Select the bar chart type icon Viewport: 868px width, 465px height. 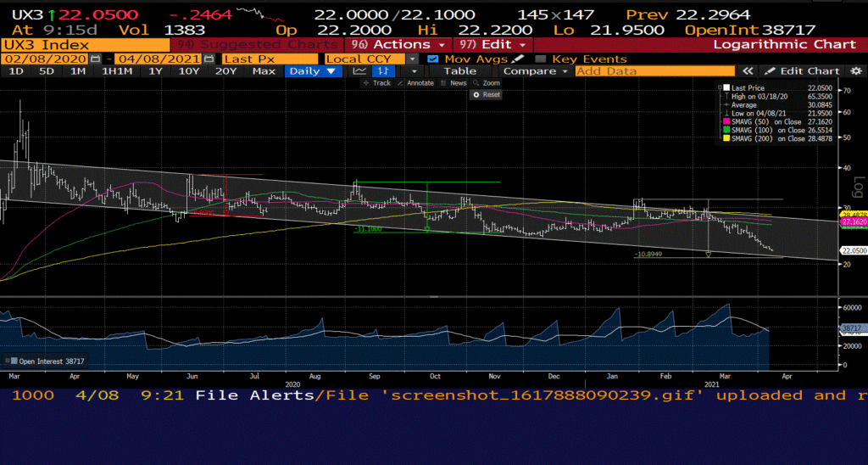tap(383, 71)
